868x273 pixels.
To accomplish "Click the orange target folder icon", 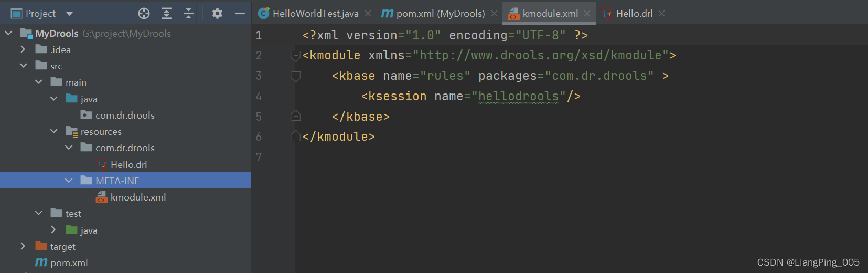I will pos(41,246).
